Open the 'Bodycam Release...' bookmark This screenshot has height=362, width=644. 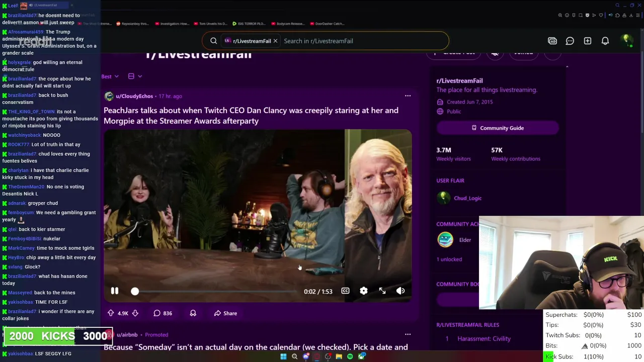[287, 24]
